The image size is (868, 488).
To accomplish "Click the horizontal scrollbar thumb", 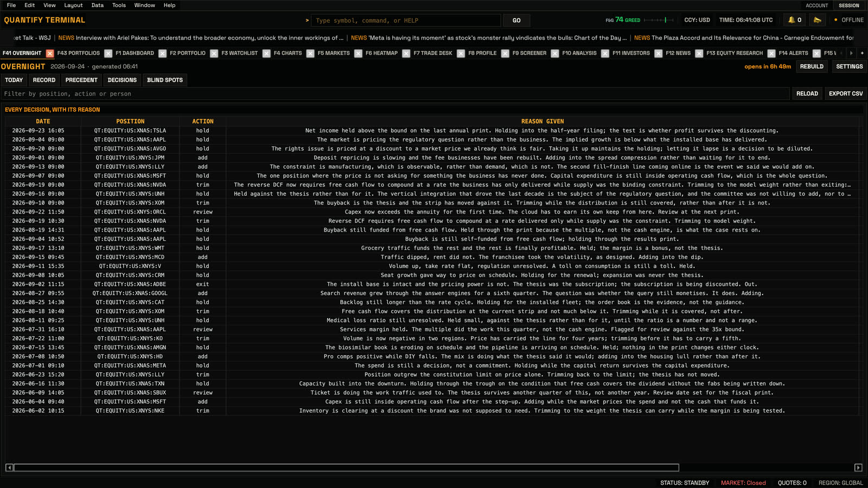I will click(346, 467).
